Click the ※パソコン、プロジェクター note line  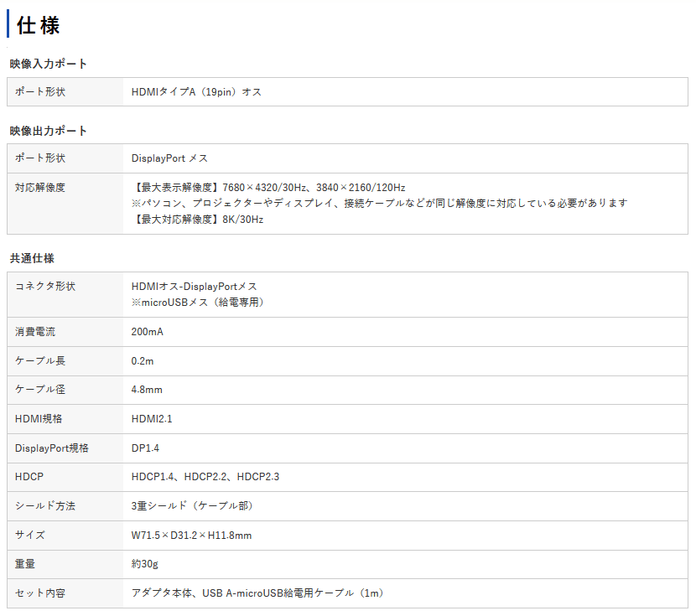380,203
